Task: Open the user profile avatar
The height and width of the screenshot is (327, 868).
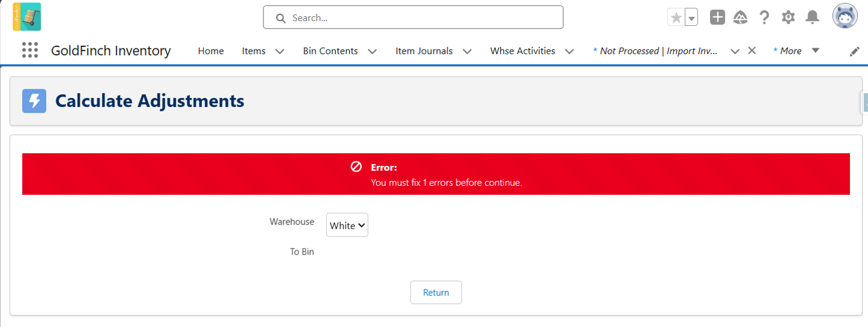Action: point(845,16)
